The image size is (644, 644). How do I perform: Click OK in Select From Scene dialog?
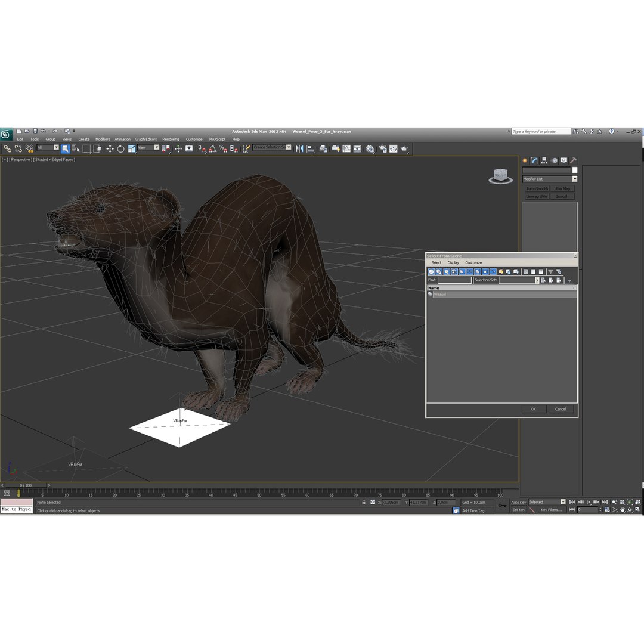[534, 409]
